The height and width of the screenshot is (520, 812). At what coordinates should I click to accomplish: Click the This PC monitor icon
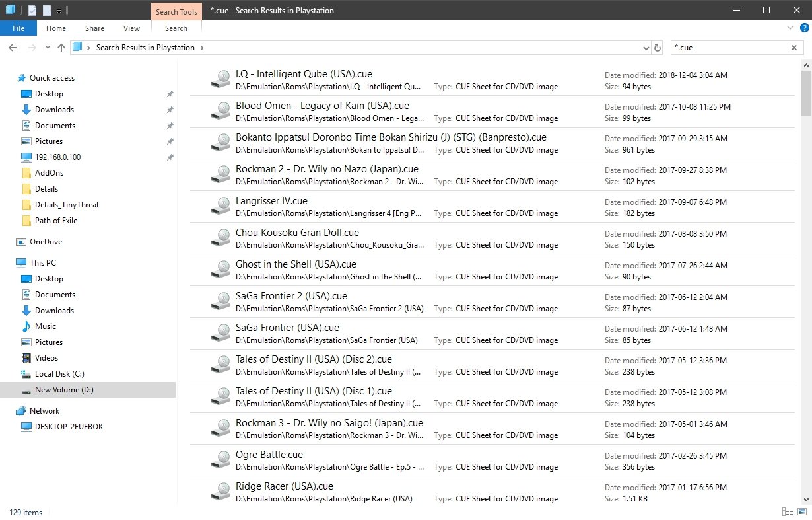(x=21, y=263)
